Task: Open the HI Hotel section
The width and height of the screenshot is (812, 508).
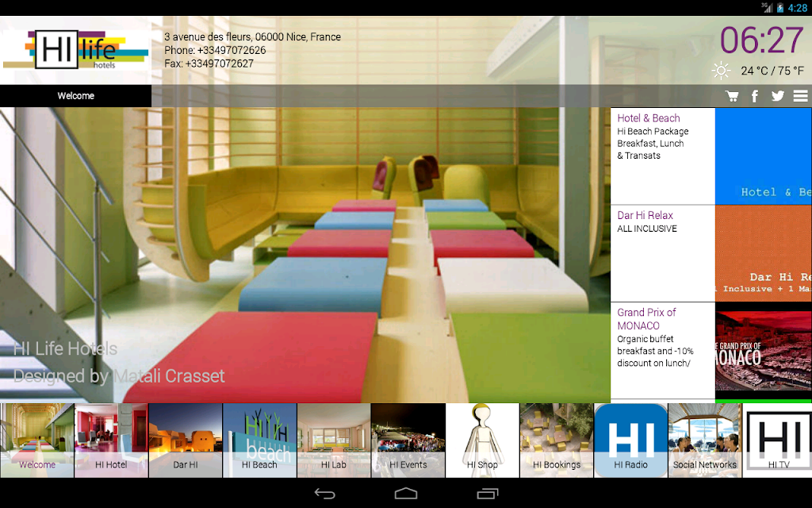Action: (x=111, y=440)
